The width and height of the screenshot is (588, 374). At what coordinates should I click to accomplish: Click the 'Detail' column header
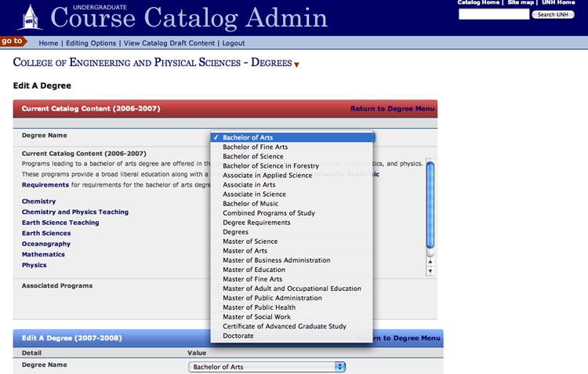pos(31,353)
